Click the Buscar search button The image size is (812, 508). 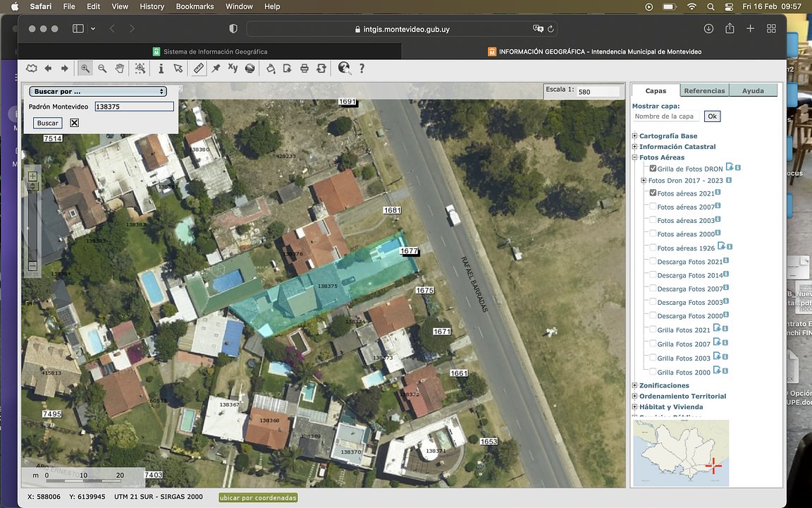[x=48, y=123]
